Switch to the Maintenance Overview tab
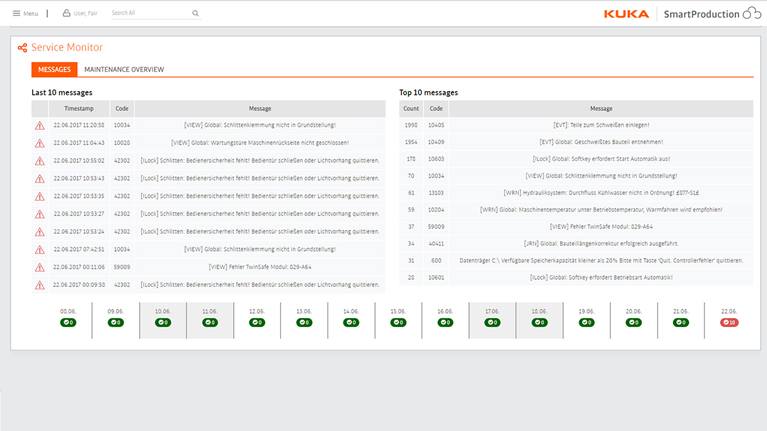Screen dimensions: 767x431 tap(124, 70)
